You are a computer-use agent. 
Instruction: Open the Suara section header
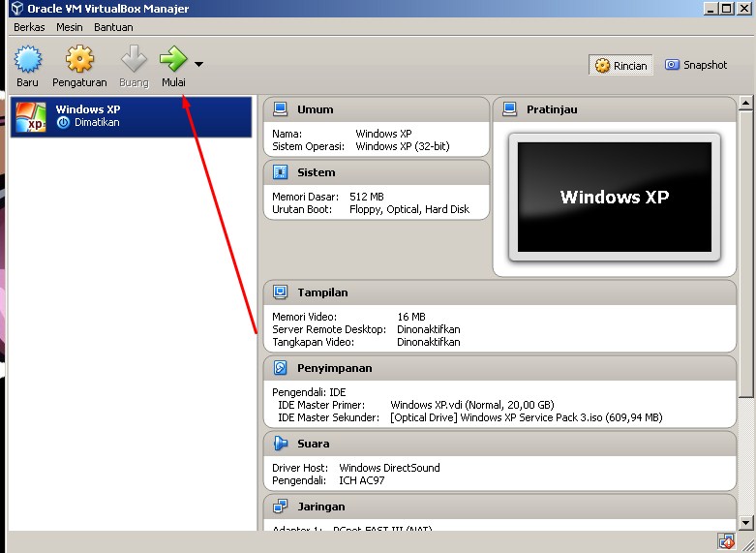click(x=499, y=444)
